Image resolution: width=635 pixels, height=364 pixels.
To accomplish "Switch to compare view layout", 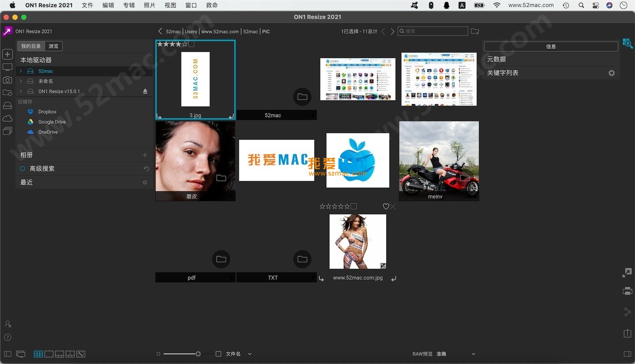I will click(x=70, y=354).
